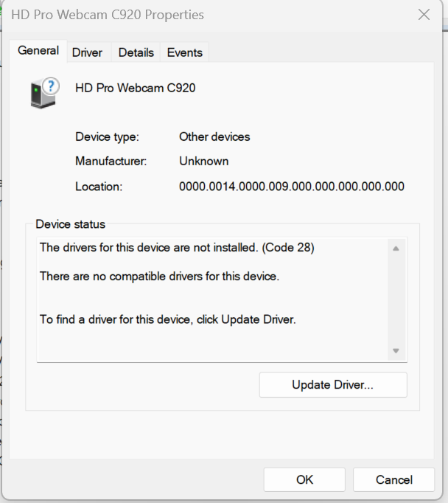Click the 'Device type:' label
448x503 pixels.
[x=107, y=137]
